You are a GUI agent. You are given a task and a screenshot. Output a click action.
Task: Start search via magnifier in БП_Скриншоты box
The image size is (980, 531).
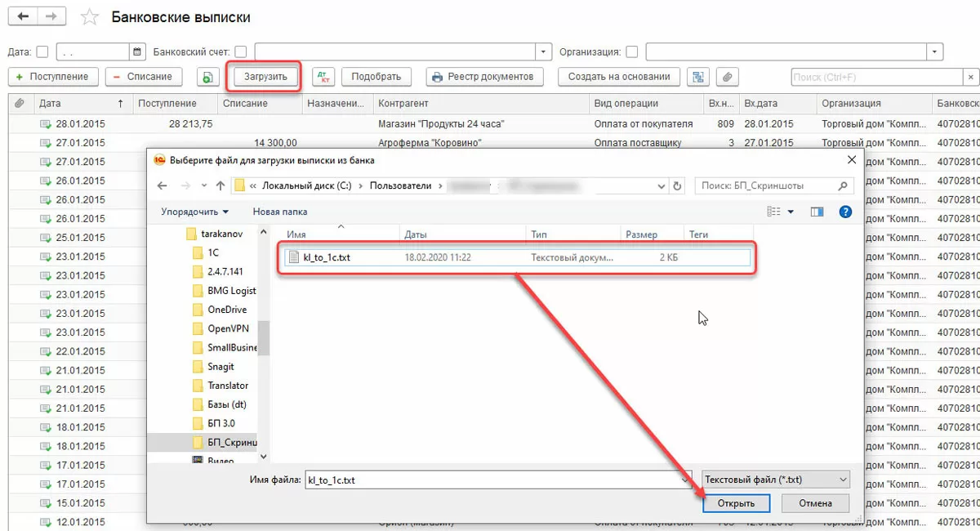click(x=844, y=186)
